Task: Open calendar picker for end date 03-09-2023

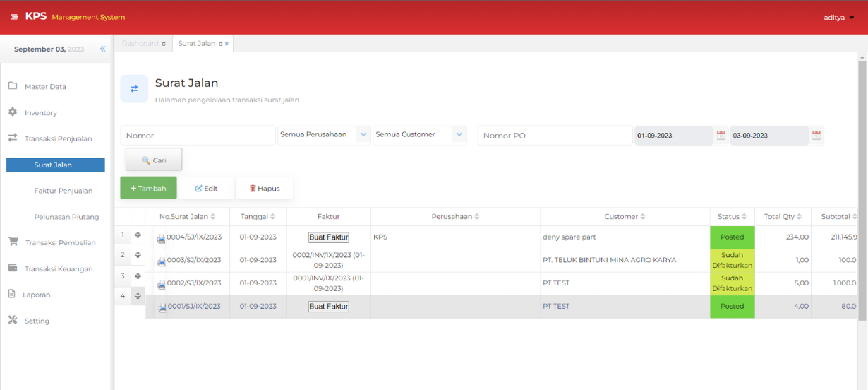Action: [x=816, y=135]
